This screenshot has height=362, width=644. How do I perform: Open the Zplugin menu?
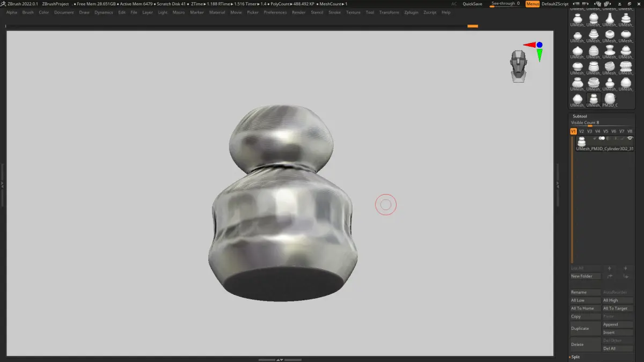411,12
